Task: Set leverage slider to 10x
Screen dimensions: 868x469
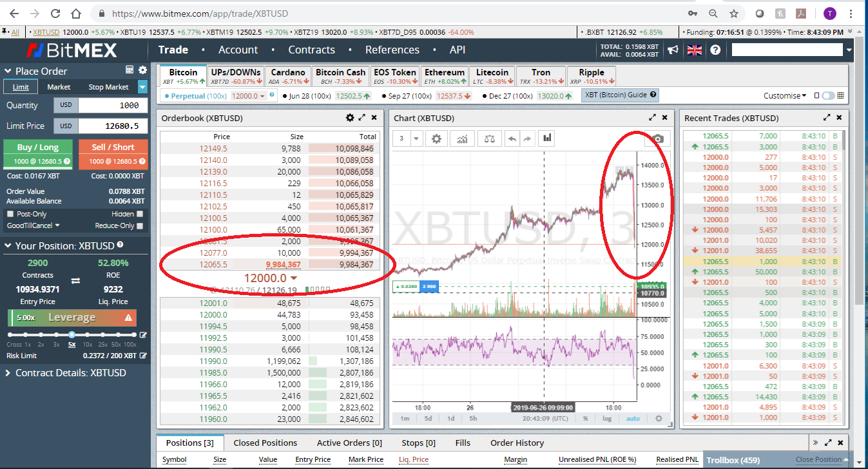Action: (87, 335)
